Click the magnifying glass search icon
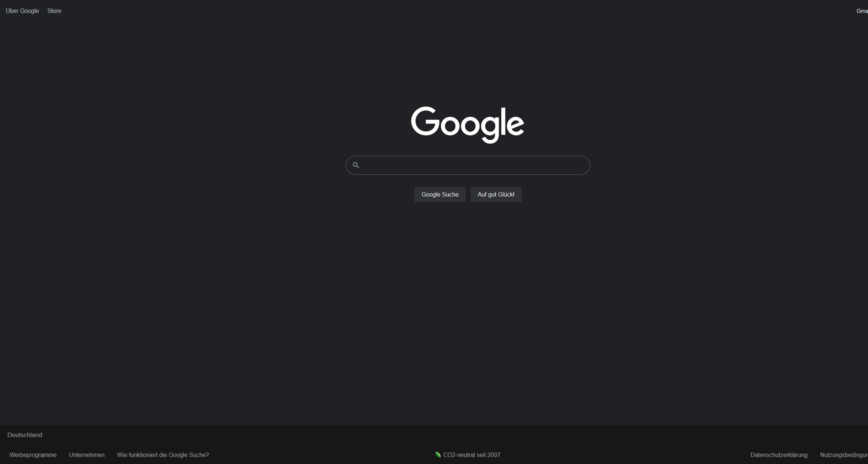Viewport: 868px width, 464px height. click(356, 165)
